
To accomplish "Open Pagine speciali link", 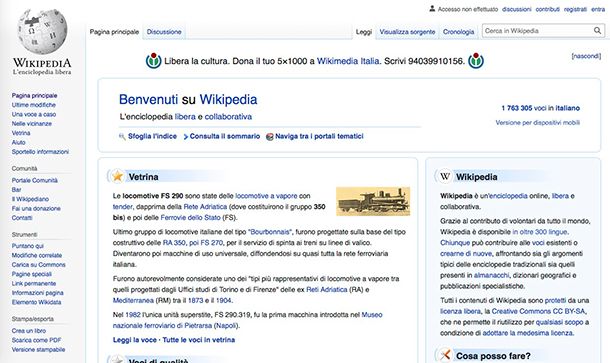I will point(32,274).
